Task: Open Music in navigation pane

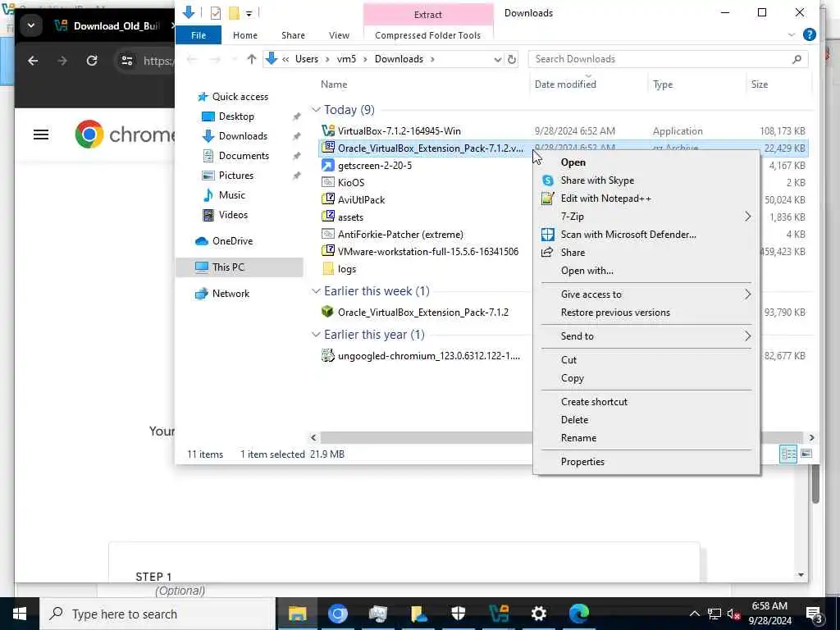Action: click(231, 195)
